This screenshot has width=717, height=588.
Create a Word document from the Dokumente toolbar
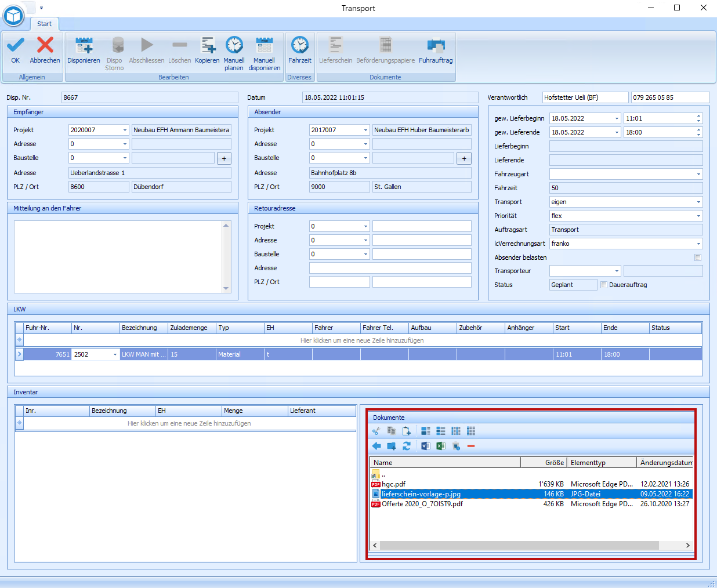pyautogui.click(x=426, y=446)
